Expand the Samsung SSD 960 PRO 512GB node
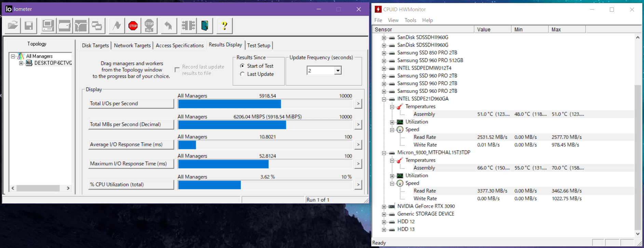This screenshot has height=248, width=644. (x=384, y=61)
